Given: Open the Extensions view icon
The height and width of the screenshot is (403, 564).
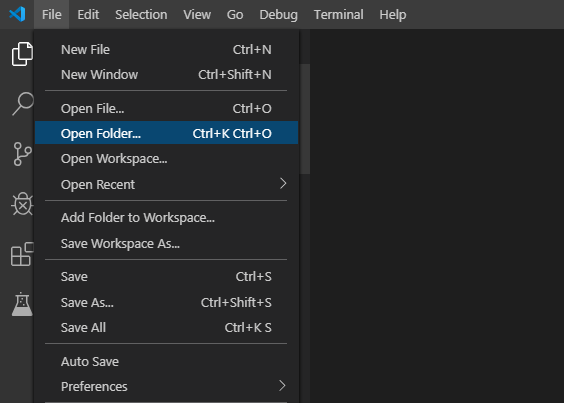Looking at the screenshot, I should [x=22, y=254].
